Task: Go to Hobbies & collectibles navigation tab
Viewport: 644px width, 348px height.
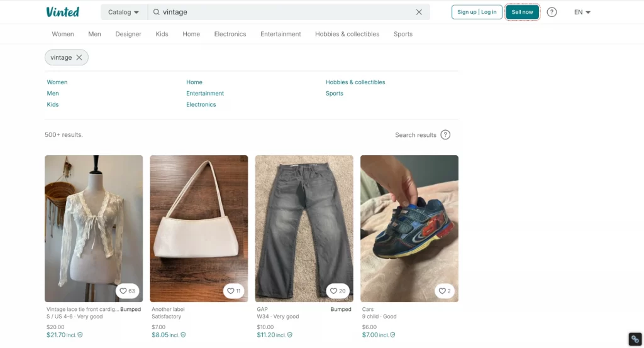Action: (347, 34)
